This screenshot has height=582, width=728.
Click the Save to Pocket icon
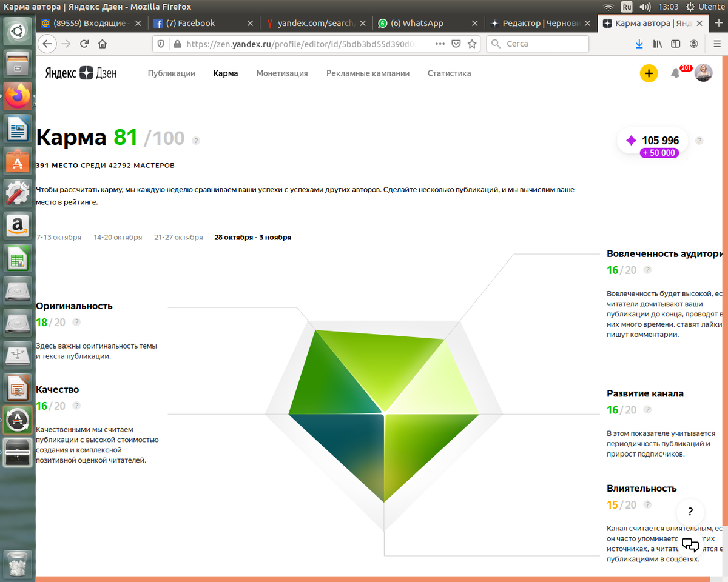pyautogui.click(x=456, y=44)
